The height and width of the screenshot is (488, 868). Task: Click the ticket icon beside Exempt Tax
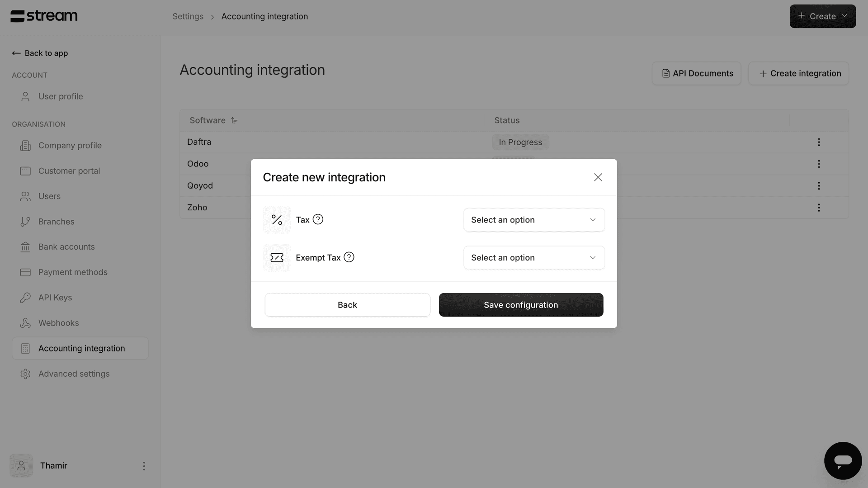[277, 258]
